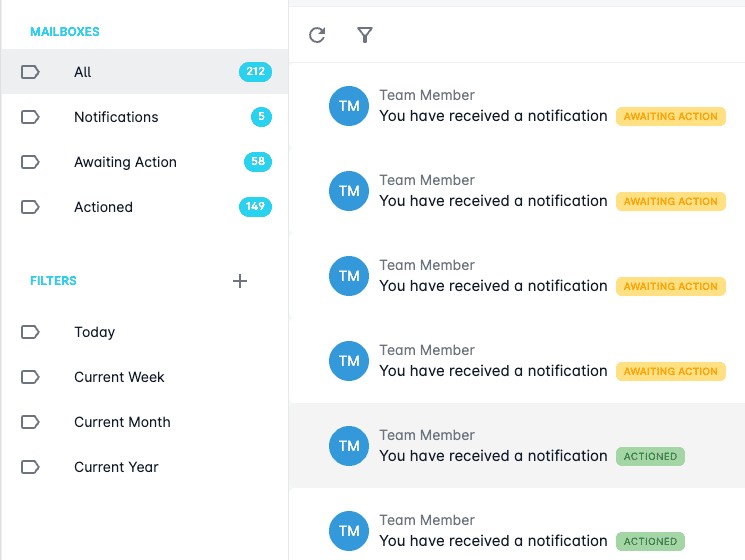Click the 212 count badge on All
The width and height of the screenshot is (745, 560).
pyautogui.click(x=255, y=72)
